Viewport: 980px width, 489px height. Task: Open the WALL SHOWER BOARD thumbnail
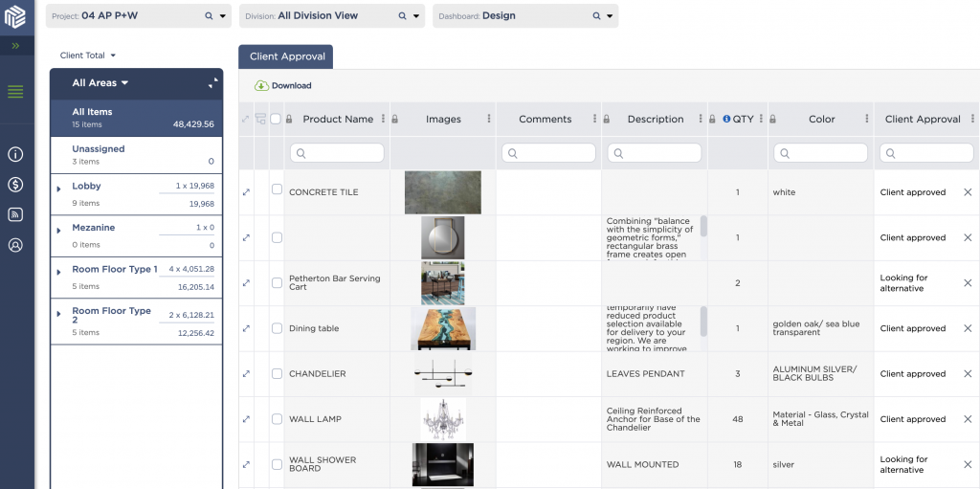(x=443, y=465)
